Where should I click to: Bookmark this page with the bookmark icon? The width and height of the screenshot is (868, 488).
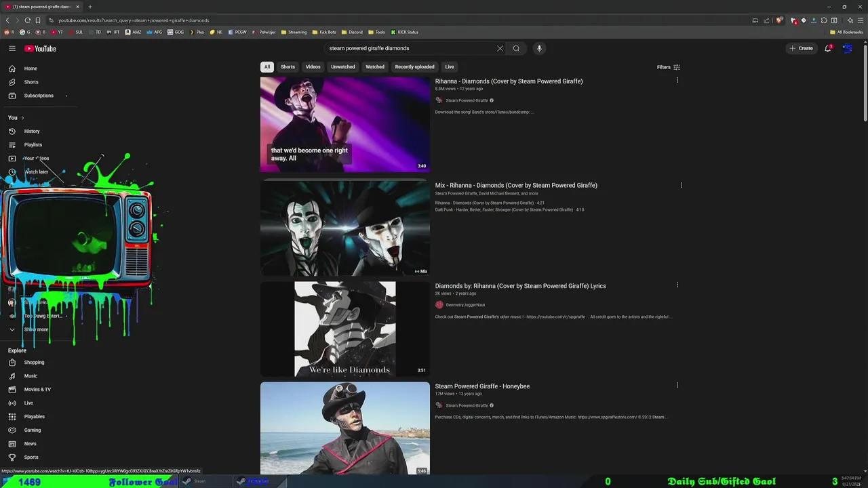tap(38, 20)
